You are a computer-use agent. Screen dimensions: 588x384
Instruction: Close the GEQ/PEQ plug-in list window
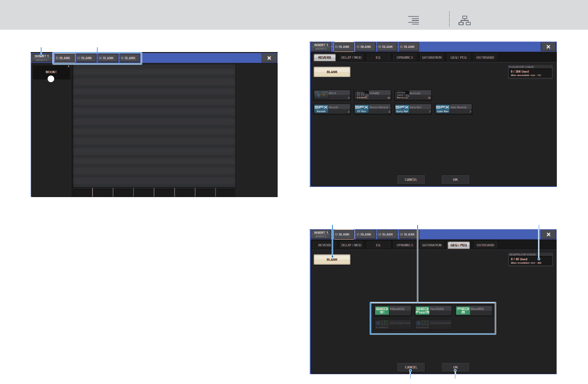pyautogui.click(x=548, y=234)
